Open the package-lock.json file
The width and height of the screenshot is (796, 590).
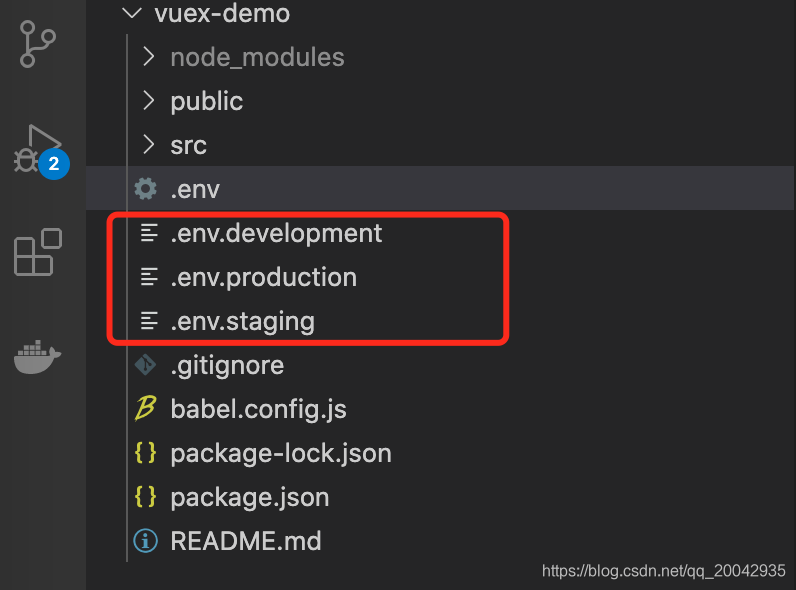click(x=280, y=453)
